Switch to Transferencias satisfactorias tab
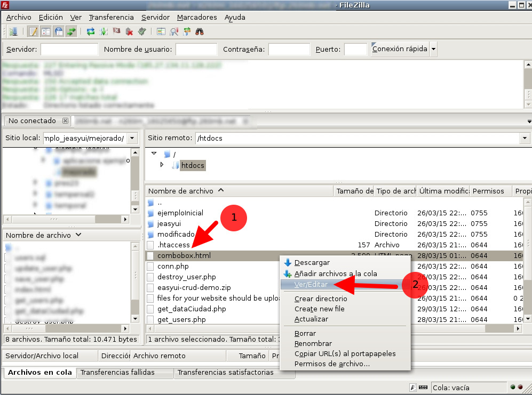 click(234, 372)
